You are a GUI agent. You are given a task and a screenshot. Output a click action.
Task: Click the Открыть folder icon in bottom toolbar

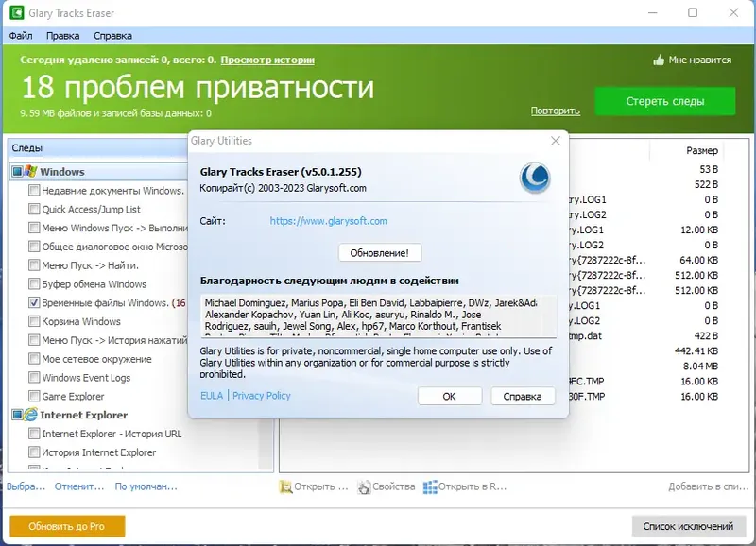(x=285, y=486)
